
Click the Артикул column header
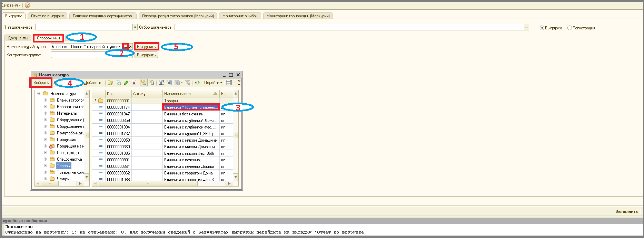point(147,94)
